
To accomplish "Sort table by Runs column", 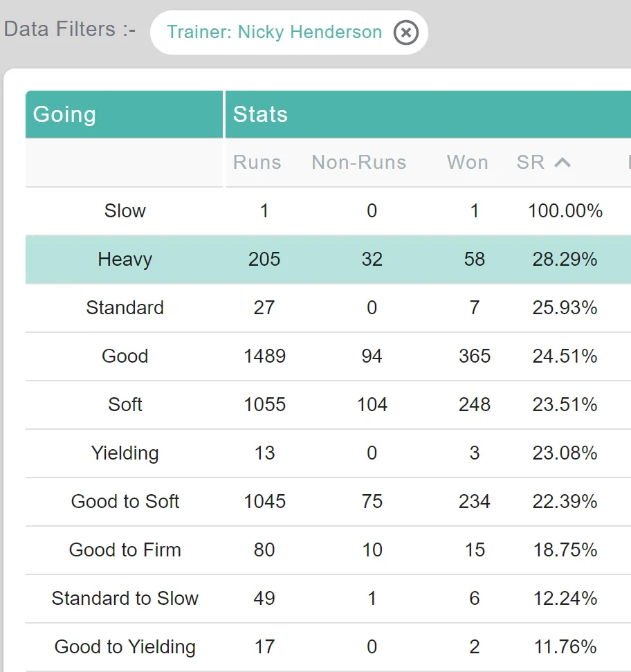I will coord(257,163).
